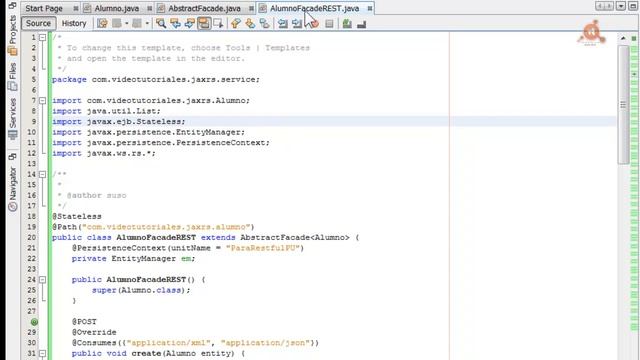
Task: Click the vertical scrollbar thumb
Action: (x=623, y=104)
